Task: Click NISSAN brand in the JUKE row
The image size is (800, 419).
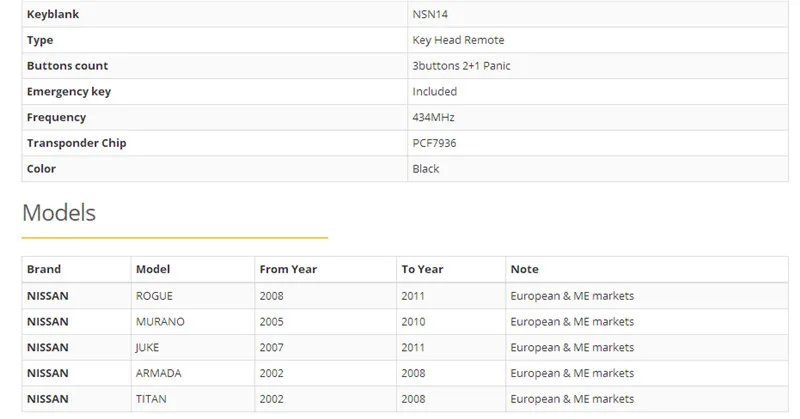Action: tap(47, 348)
